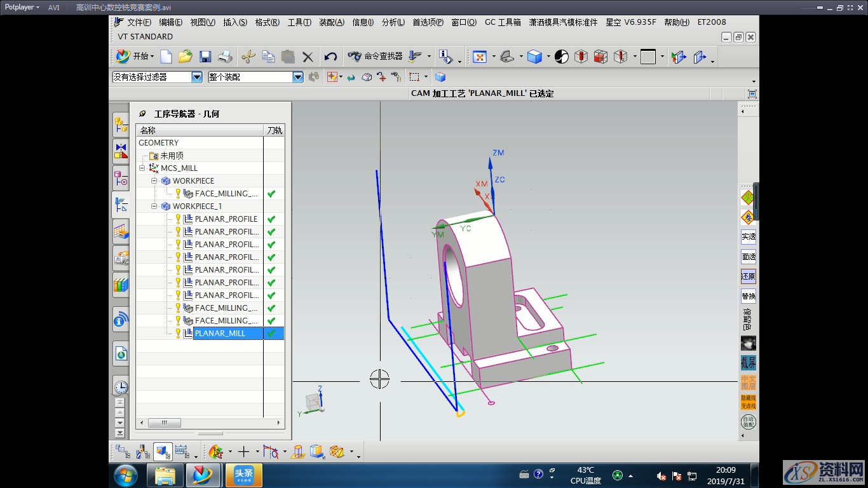Click the navigator horizontal scrollbar thumb
Screen dimensions: 868x488
coord(164,423)
